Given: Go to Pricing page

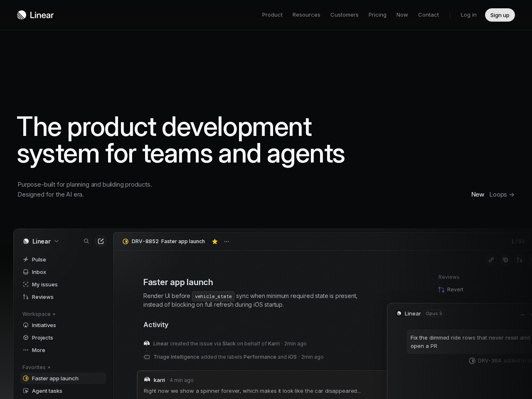Looking at the screenshot, I should click(x=377, y=15).
